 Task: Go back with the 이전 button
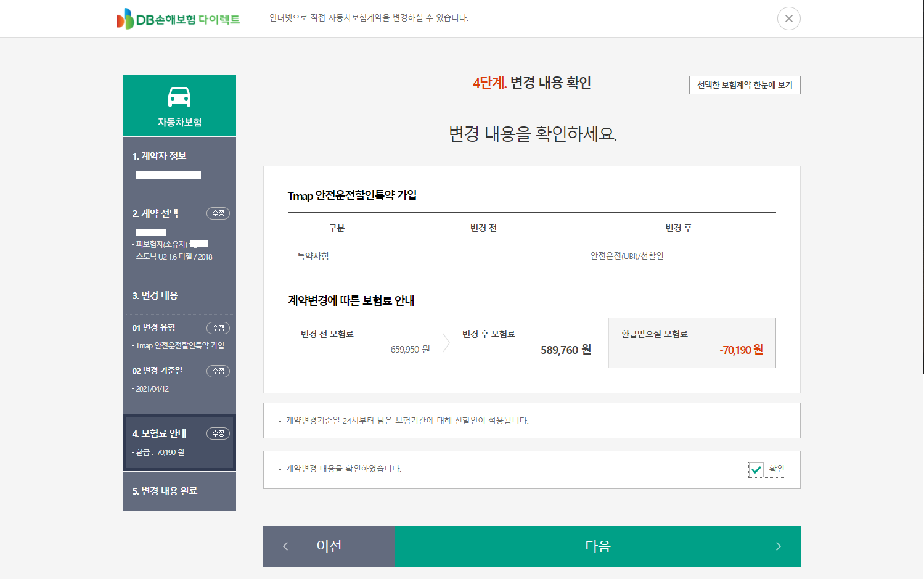329,546
